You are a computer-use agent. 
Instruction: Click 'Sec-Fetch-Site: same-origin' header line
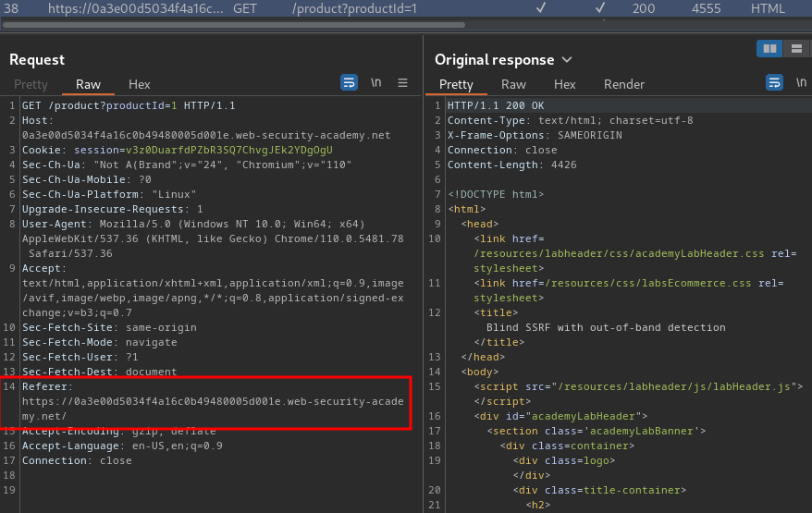tap(109, 328)
